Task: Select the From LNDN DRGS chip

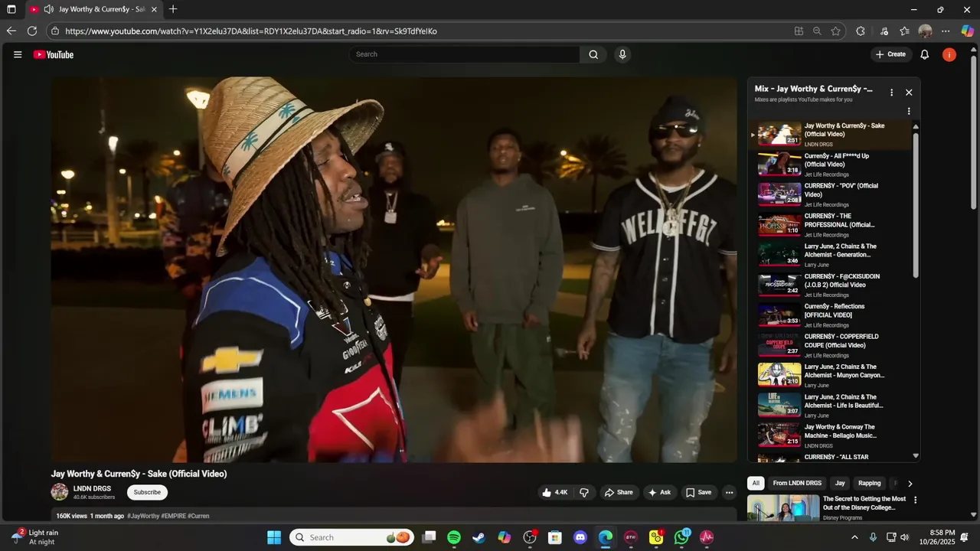Action: (797, 483)
